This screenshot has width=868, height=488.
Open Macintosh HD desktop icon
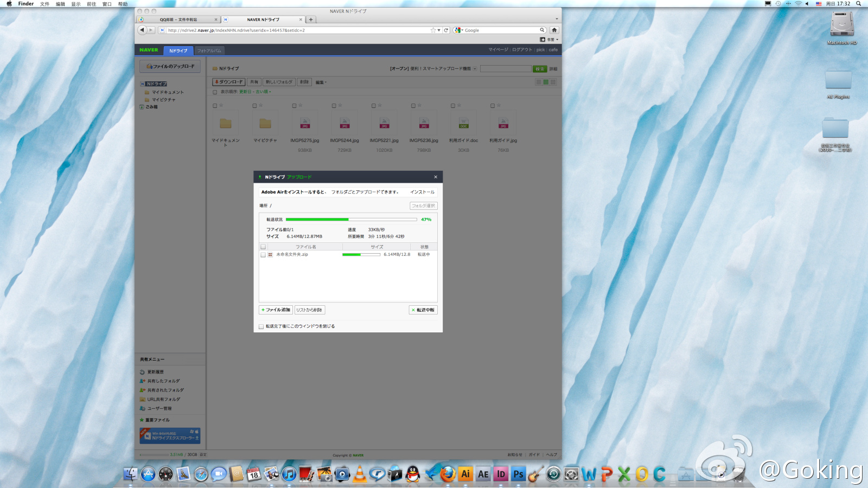tap(842, 28)
